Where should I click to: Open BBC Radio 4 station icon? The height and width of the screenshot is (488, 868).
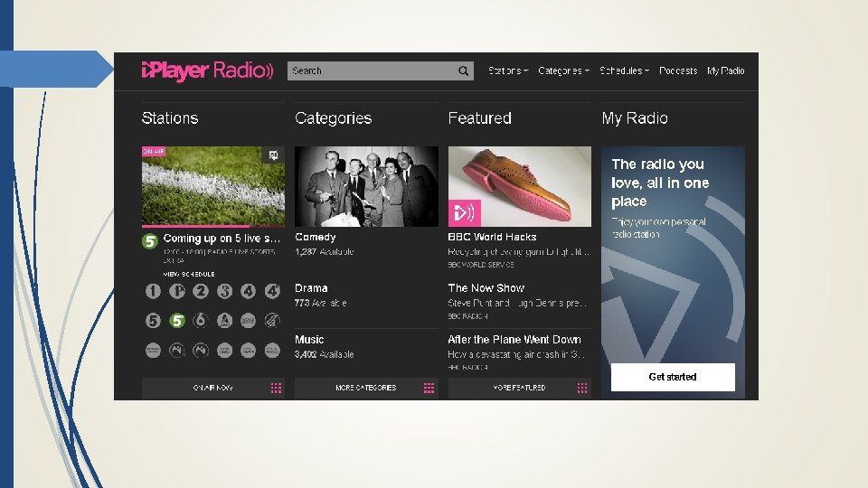(x=249, y=291)
